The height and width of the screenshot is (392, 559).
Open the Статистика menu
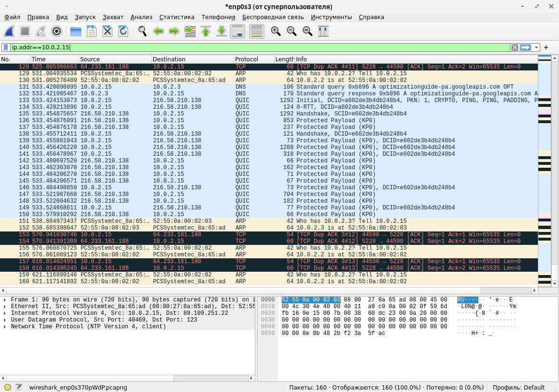tap(177, 17)
